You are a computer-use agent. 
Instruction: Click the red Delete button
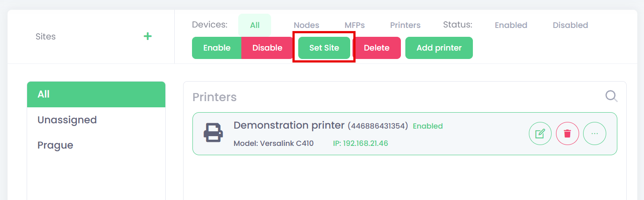pos(376,48)
